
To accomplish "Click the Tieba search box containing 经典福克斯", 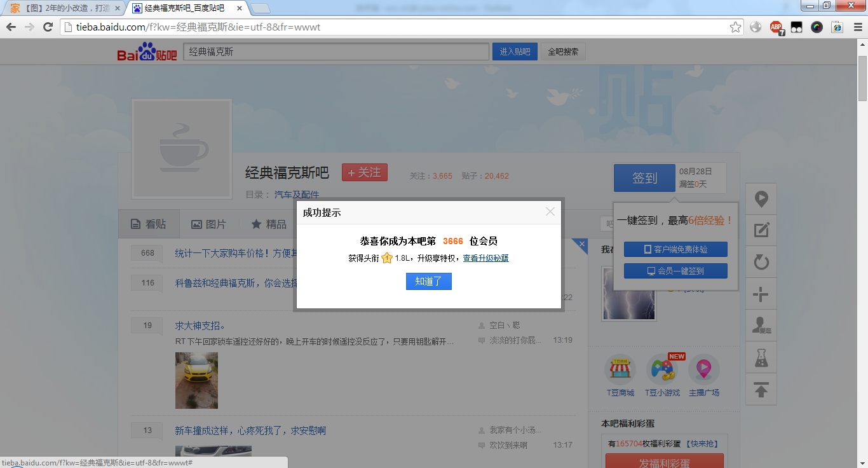I will coord(336,52).
